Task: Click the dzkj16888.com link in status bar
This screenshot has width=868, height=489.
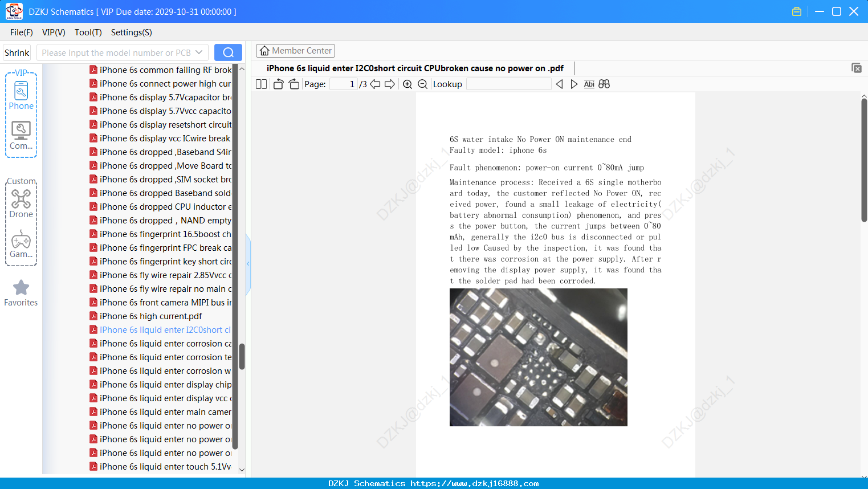Action: pyautogui.click(x=475, y=483)
